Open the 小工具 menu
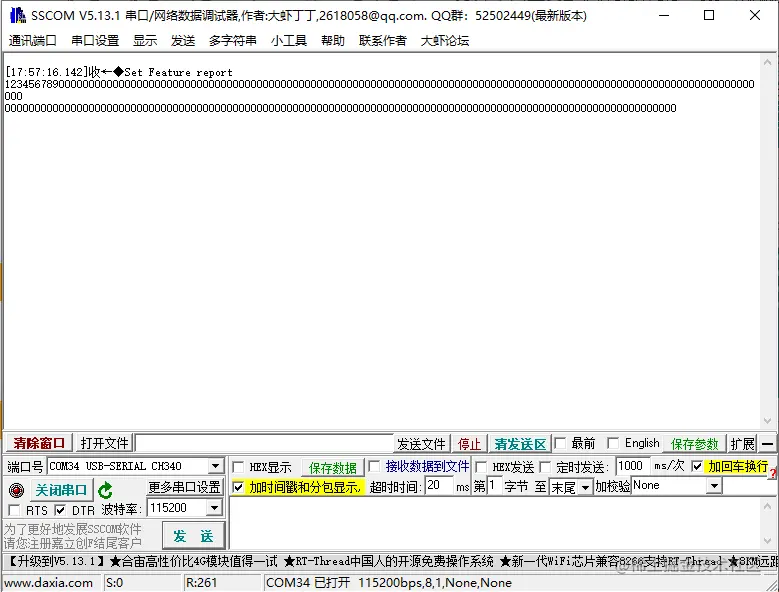779x592 pixels. coord(289,41)
